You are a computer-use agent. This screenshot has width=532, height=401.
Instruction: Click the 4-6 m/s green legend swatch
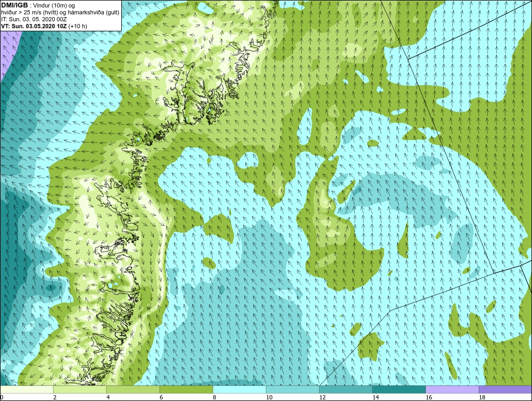tap(133, 389)
